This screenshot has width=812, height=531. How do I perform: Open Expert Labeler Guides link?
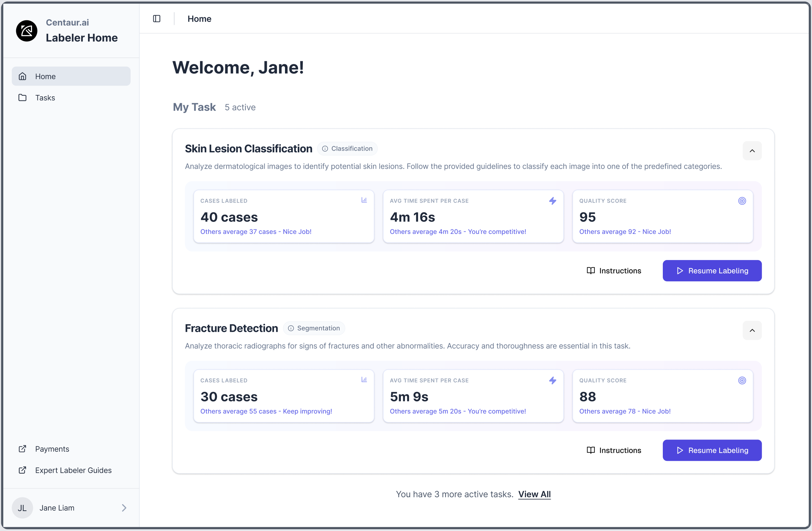(x=73, y=470)
